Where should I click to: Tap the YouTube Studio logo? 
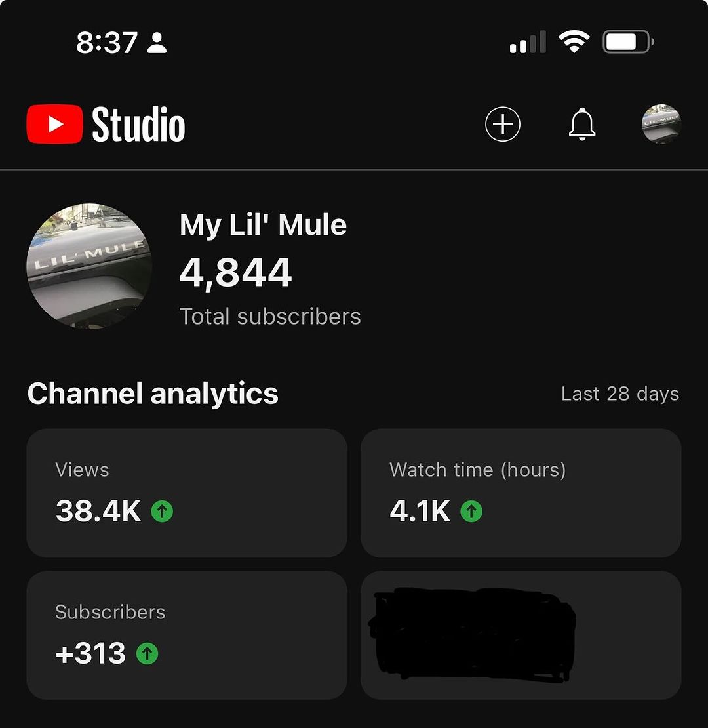(x=106, y=124)
